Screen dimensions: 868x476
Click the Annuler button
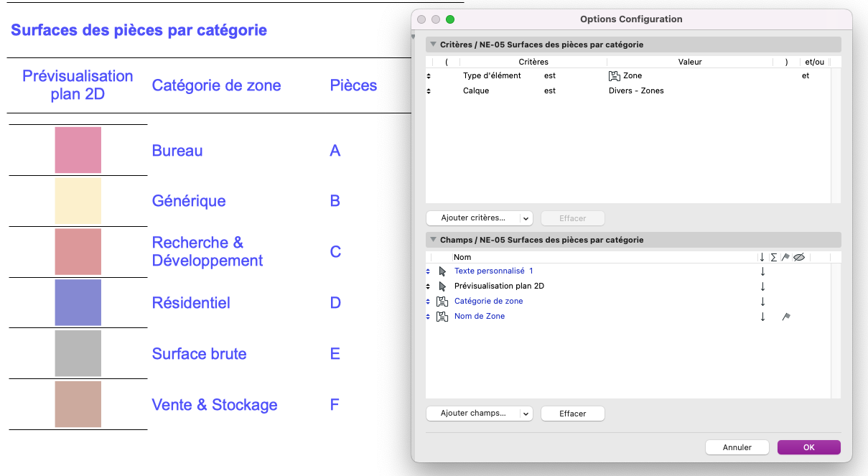(x=737, y=447)
